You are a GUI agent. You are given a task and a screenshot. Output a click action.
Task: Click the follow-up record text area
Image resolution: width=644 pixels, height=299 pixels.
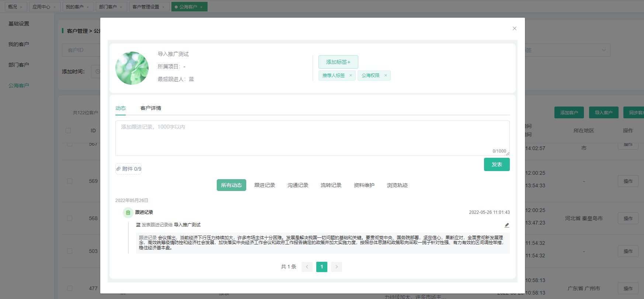tap(312, 138)
